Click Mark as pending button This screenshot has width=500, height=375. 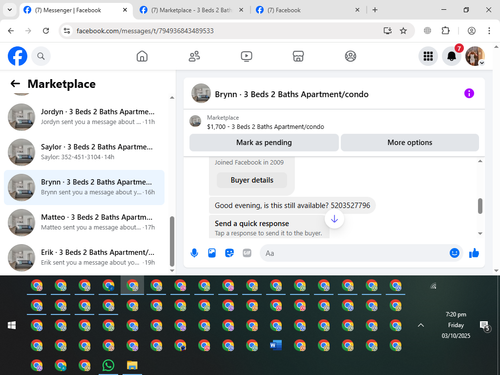point(264,143)
